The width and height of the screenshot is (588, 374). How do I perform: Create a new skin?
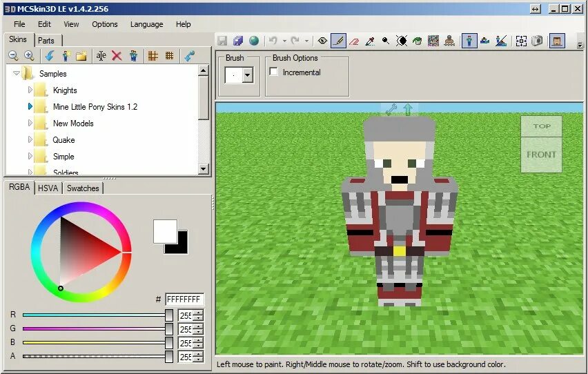(66, 56)
